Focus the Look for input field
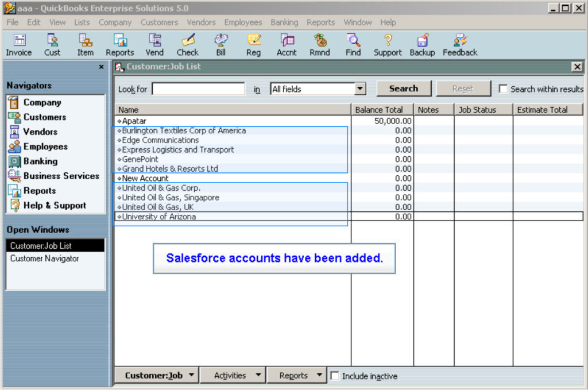This screenshot has width=588, height=390. tap(198, 89)
